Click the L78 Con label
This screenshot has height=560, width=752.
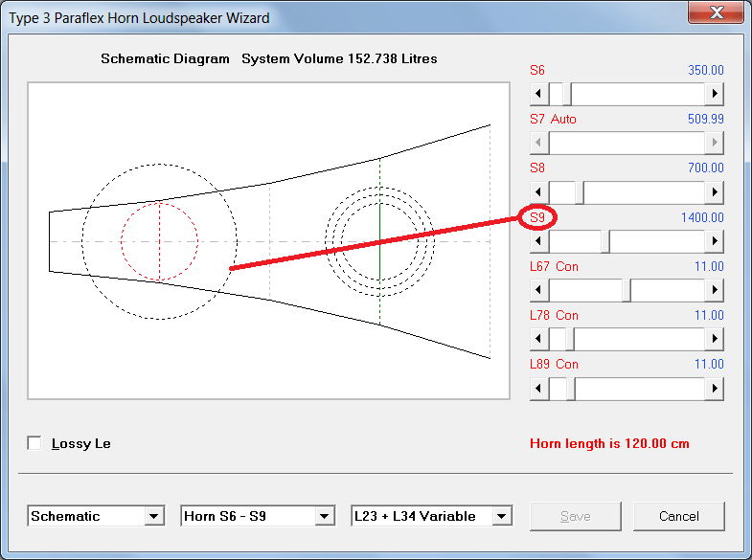pos(554,315)
